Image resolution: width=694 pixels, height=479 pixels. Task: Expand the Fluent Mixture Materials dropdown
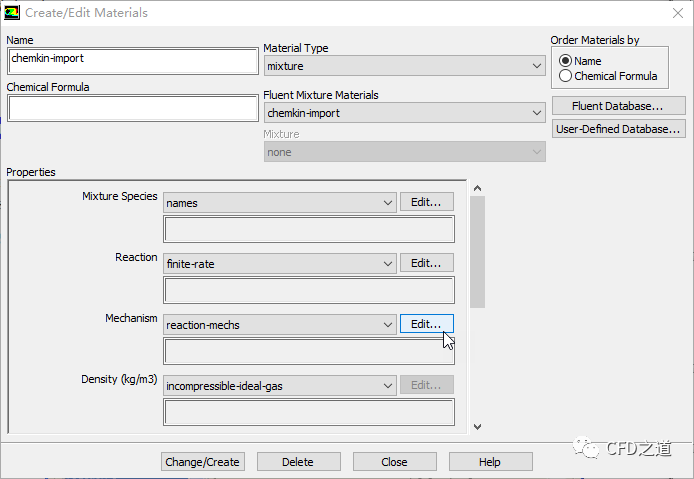click(404, 113)
